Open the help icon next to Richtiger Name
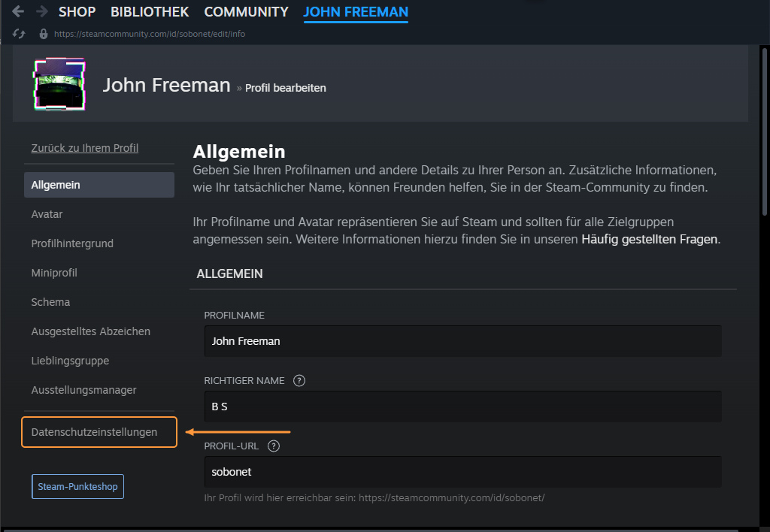 click(x=299, y=380)
